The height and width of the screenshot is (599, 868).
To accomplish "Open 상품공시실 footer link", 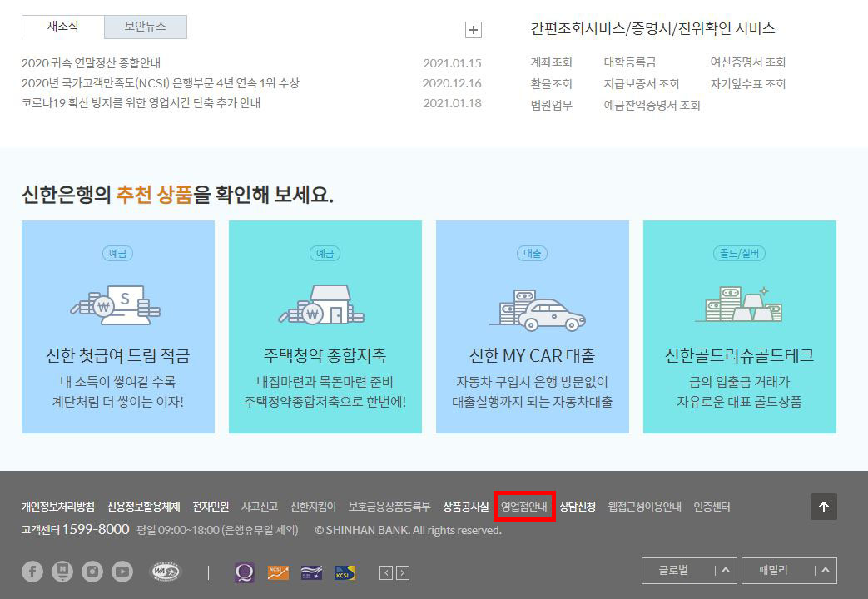I will click(x=465, y=507).
